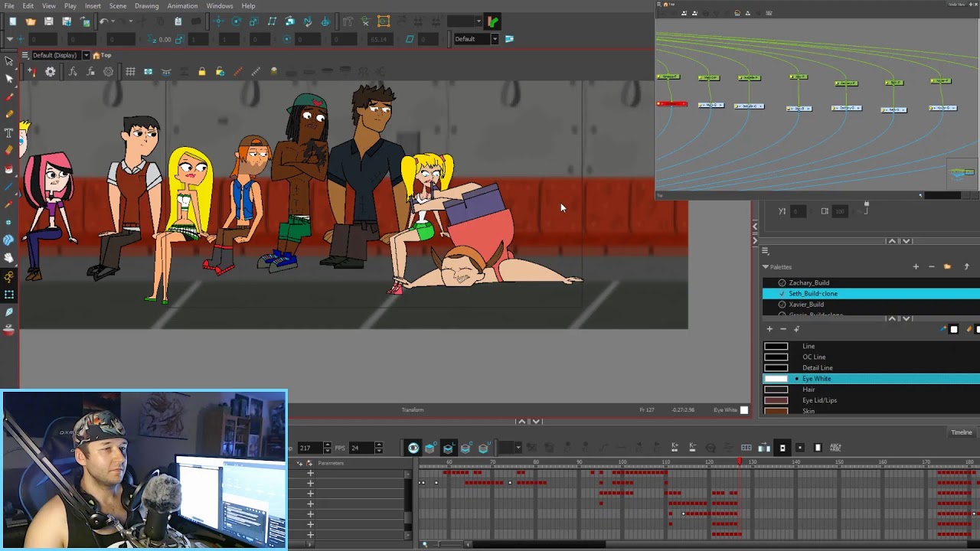Click the yellow lock icon in Camera toolbar

click(201, 72)
